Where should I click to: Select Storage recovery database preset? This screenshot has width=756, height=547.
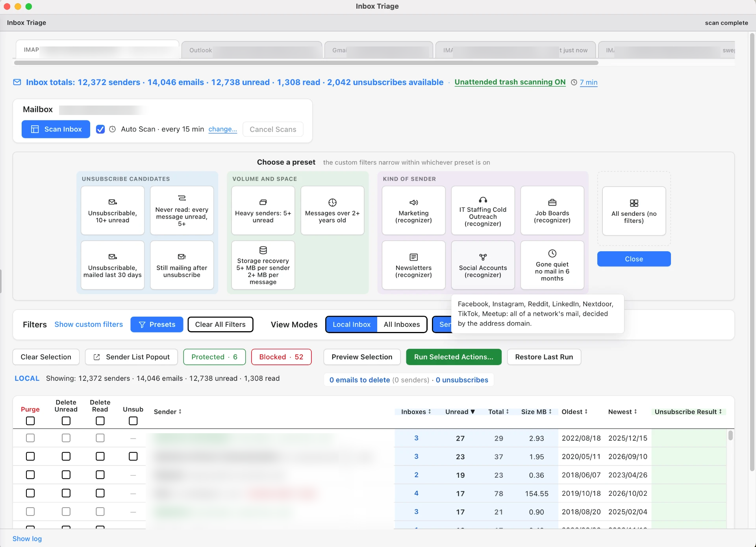tap(263, 265)
